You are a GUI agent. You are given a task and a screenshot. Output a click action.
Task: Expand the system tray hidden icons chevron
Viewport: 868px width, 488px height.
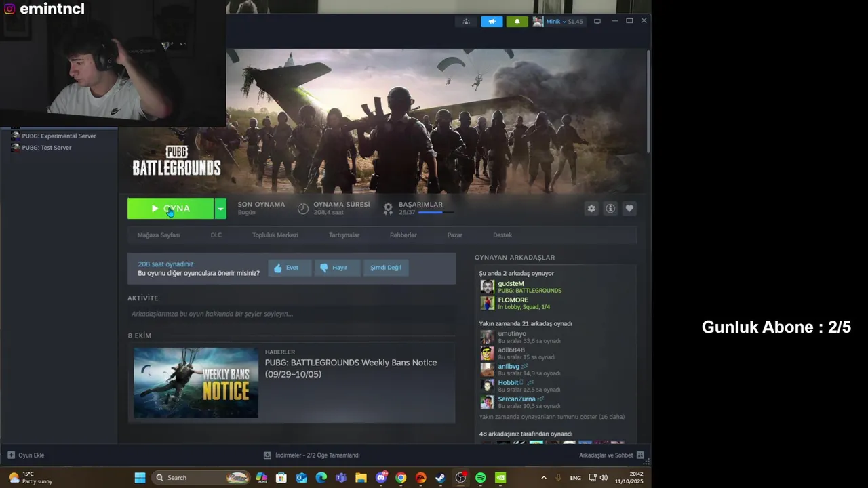pos(543,478)
